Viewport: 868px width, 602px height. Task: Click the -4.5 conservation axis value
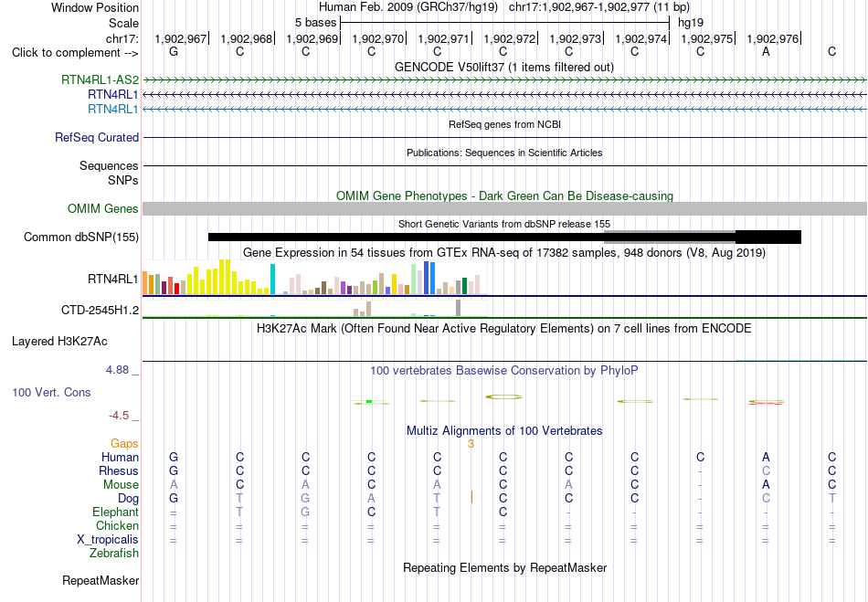pyautogui.click(x=119, y=416)
